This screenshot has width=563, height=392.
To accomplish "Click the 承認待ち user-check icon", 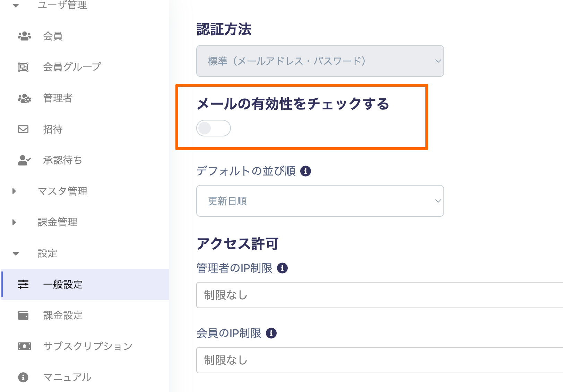I will pos(24,160).
